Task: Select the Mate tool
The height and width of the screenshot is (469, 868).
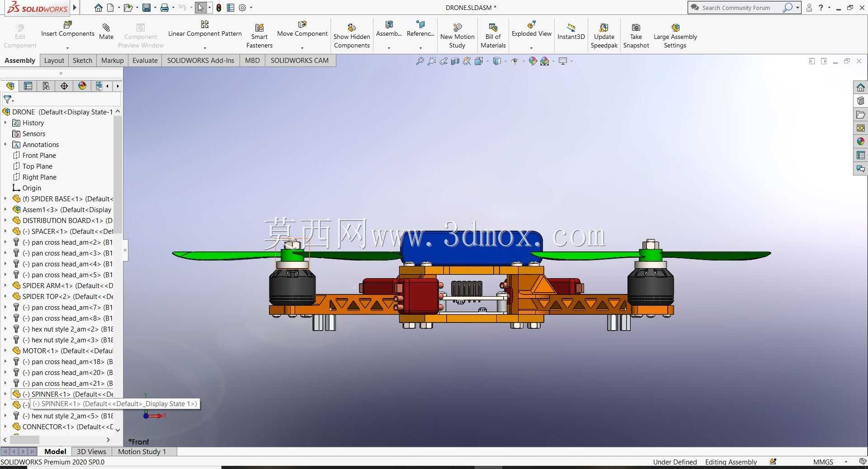Action: [x=106, y=32]
